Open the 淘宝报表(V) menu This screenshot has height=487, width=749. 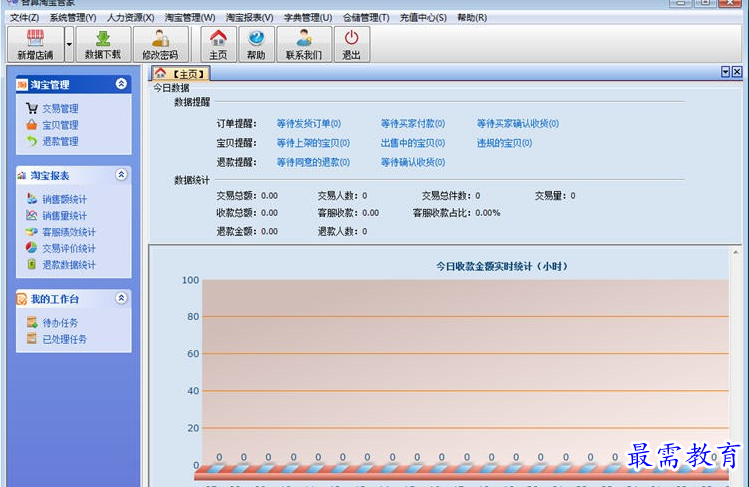(249, 18)
